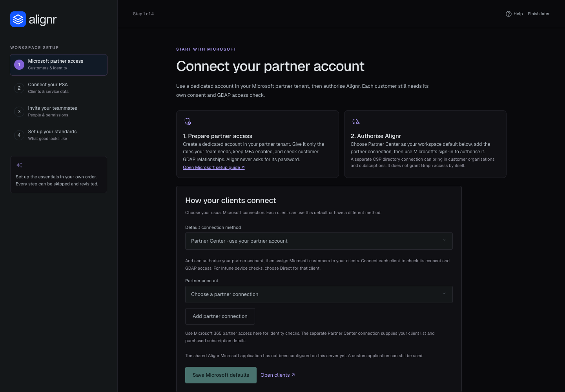Image resolution: width=565 pixels, height=392 pixels.
Task: Click 'Add and authorise your partner account' paragraph
Action: tap(317, 265)
